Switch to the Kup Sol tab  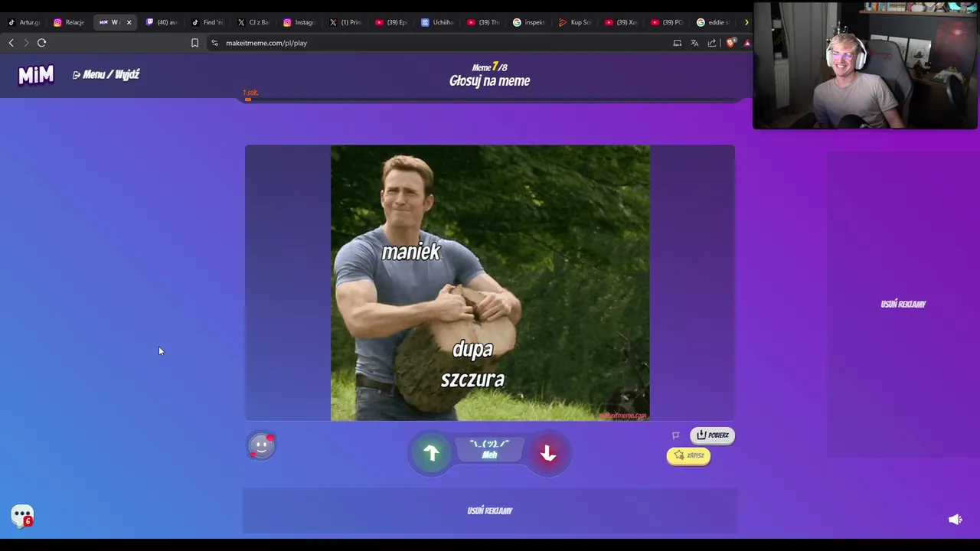point(575,22)
